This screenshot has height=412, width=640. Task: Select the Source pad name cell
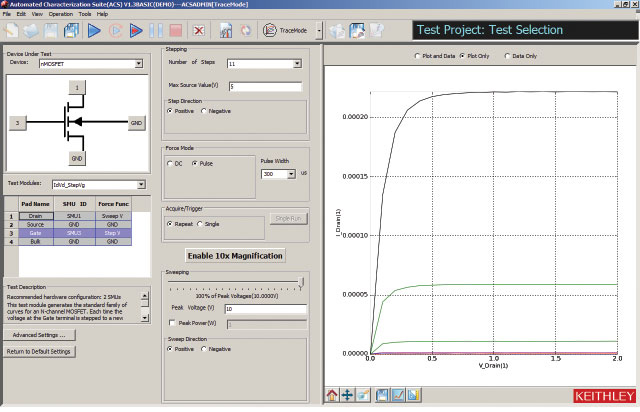[x=36, y=225]
